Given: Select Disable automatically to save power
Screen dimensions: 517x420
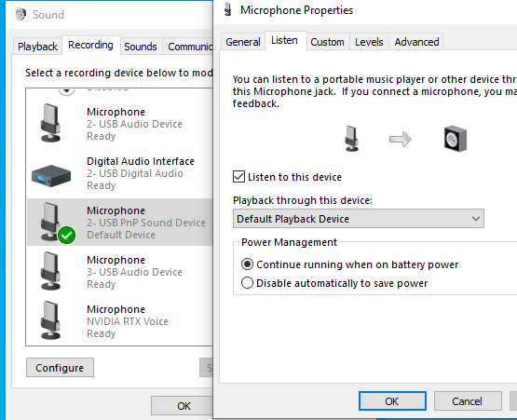Looking at the screenshot, I should [x=247, y=283].
